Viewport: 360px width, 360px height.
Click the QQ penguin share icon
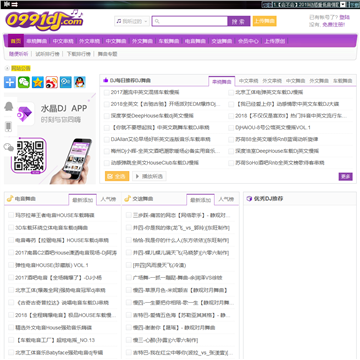pyautogui.click(x=80, y=82)
